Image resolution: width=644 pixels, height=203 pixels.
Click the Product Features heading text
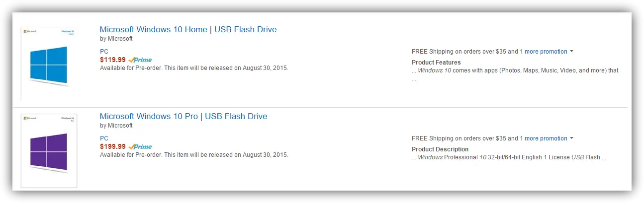(436, 63)
